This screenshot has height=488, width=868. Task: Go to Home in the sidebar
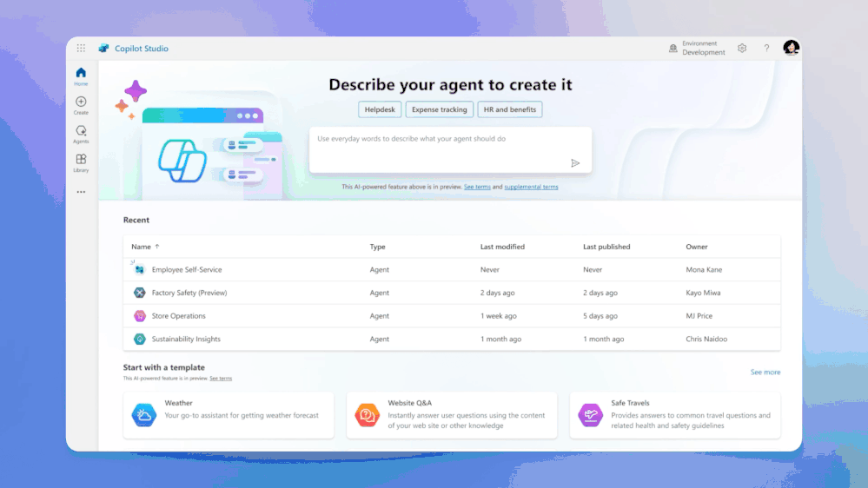[x=81, y=76]
